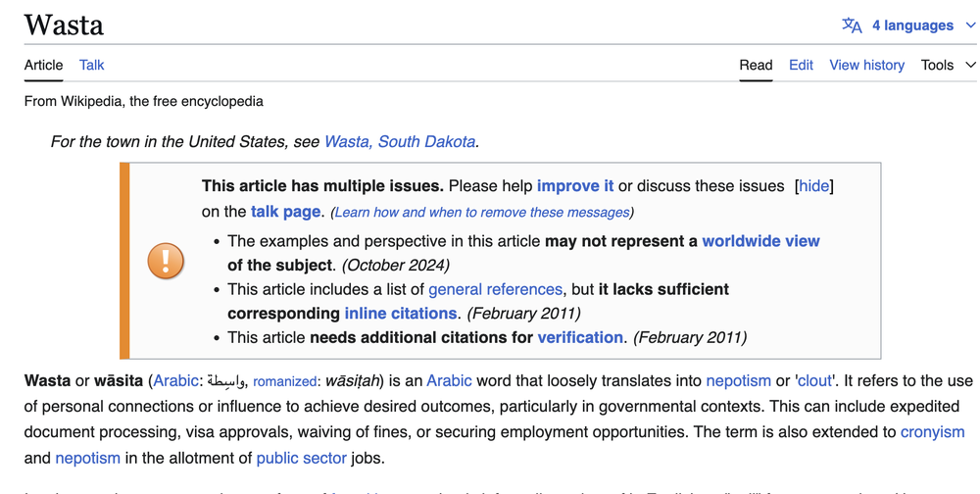Click the improve it link

tap(575, 185)
